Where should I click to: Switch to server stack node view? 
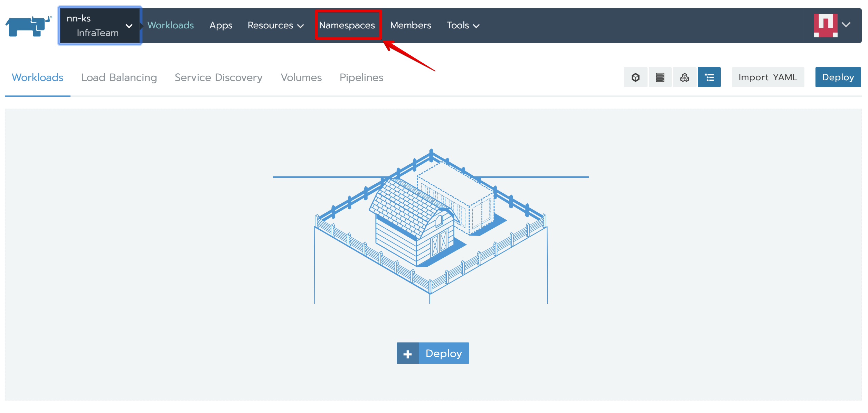[660, 77]
